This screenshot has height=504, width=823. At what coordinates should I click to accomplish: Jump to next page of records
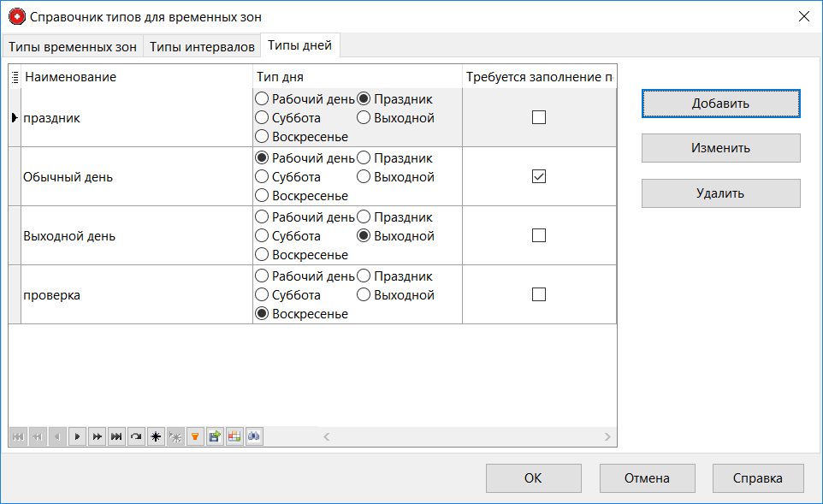click(x=97, y=437)
